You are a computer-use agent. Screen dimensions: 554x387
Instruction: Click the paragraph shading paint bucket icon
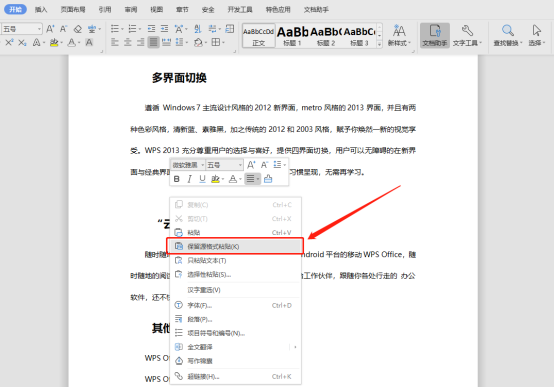tap(198, 42)
